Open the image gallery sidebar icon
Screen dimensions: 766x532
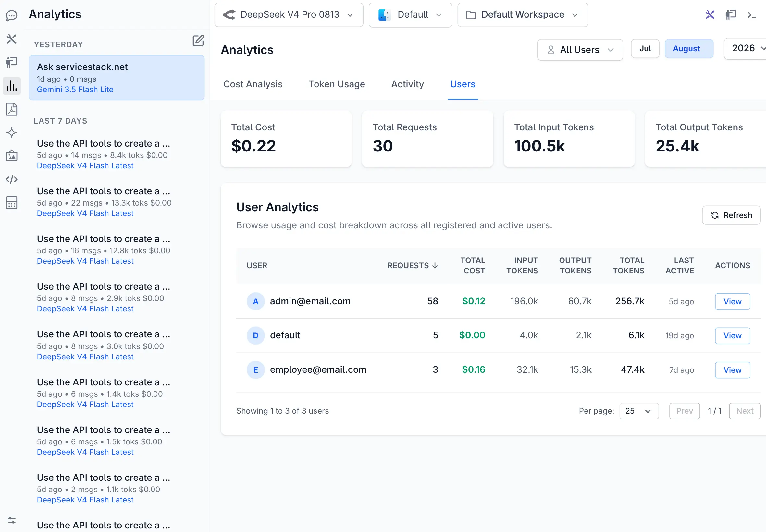coord(12,156)
